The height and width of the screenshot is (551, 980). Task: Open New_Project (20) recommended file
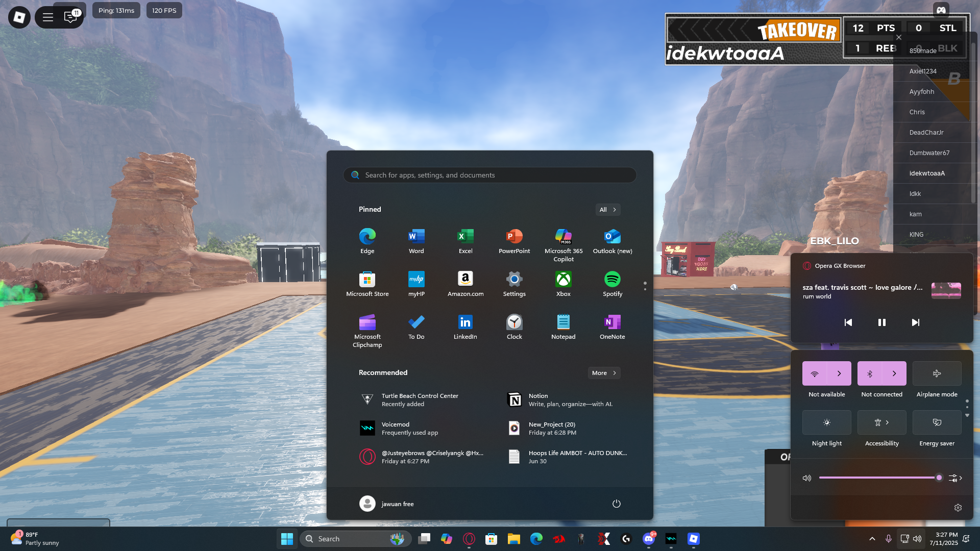[567, 428]
